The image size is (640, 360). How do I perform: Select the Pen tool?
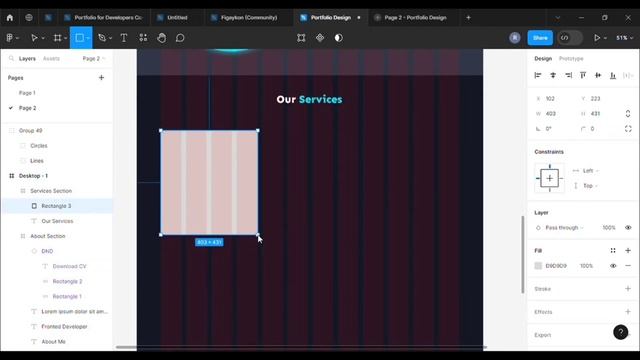[x=102, y=38]
